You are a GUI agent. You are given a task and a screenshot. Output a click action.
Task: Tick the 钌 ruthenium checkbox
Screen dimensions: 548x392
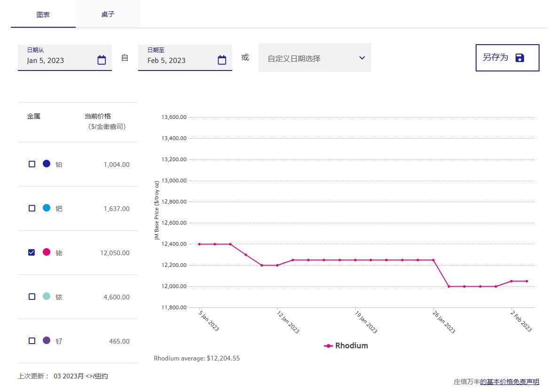32,341
